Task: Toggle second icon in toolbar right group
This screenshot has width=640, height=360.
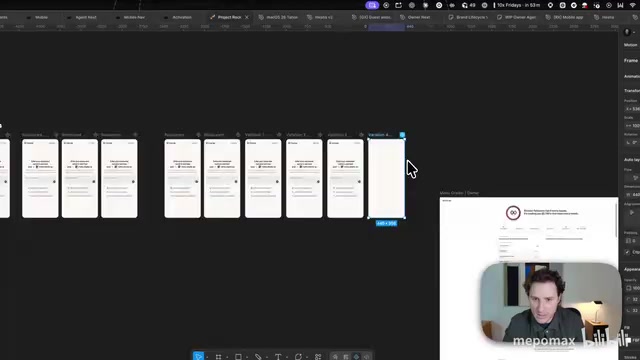Action: point(346,357)
